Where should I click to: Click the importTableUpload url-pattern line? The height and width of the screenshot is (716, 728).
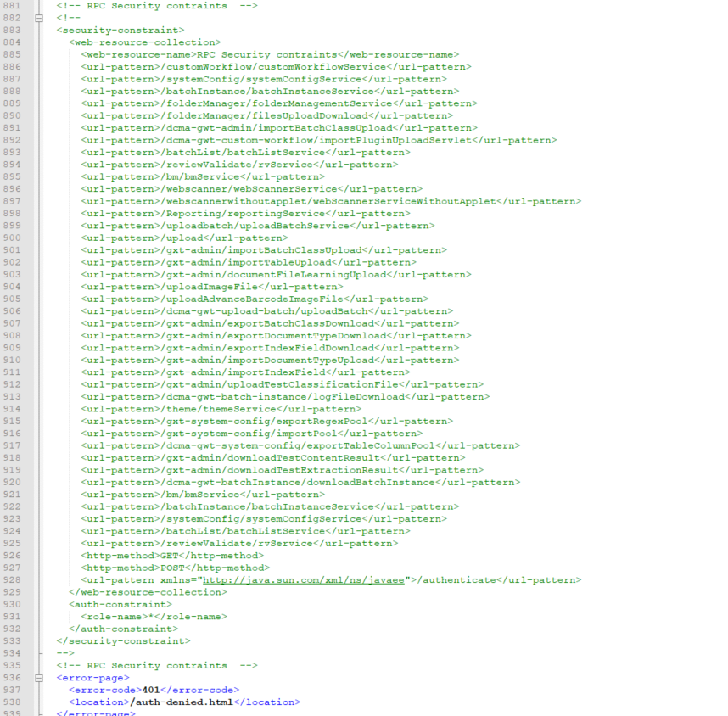[249, 262]
